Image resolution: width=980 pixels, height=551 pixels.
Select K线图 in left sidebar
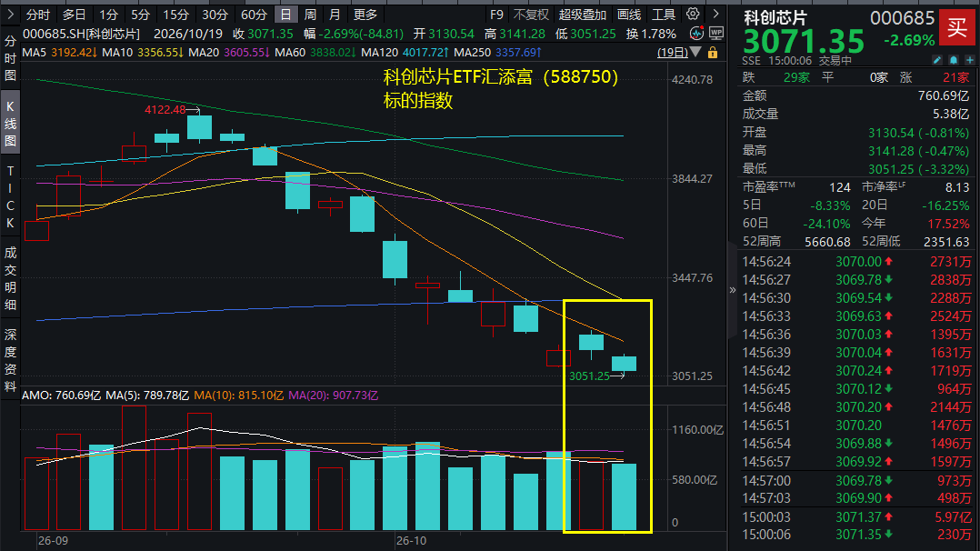(x=10, y=124)
